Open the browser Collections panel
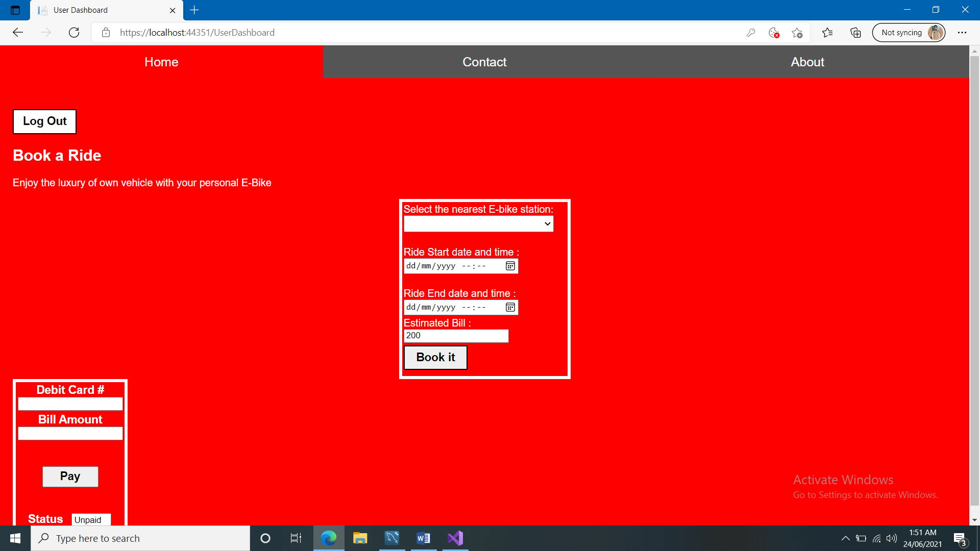The image size is (980, 551). (855, 32)
